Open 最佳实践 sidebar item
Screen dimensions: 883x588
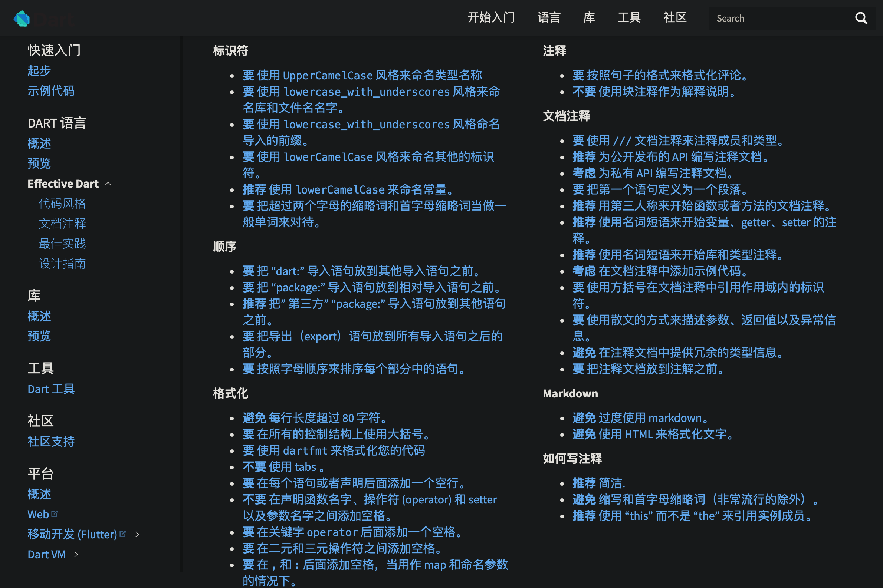pos(62,244)
